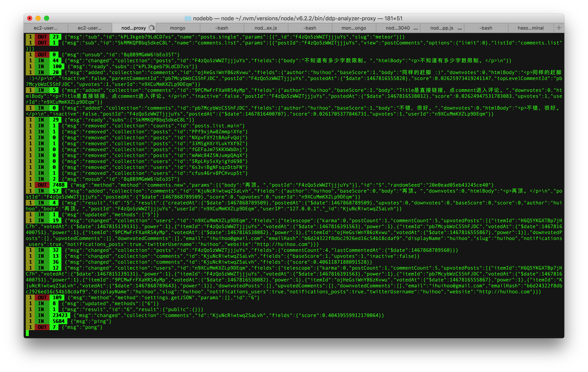Switch to the mongo tab

(x=178, y=28)
